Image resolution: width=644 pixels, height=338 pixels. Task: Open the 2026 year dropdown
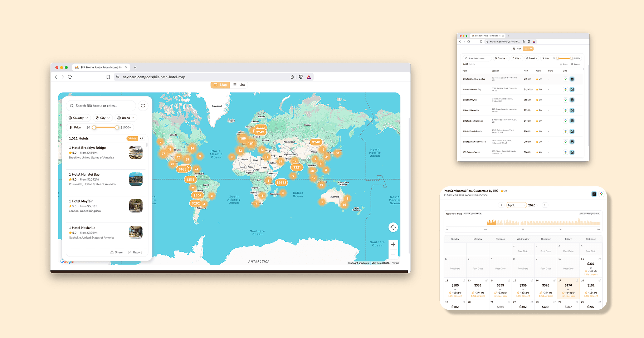pos(533,205)
